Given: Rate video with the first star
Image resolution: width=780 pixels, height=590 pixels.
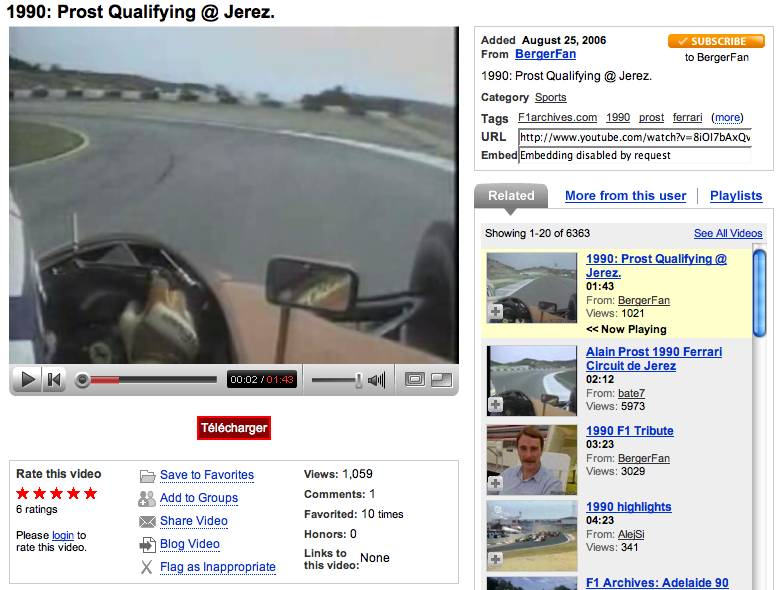Looking at the screenshot, I should coord(22,493).
